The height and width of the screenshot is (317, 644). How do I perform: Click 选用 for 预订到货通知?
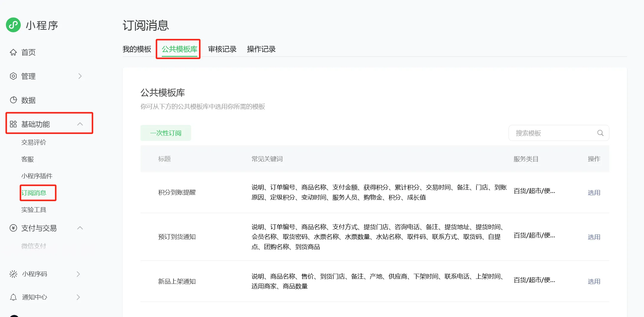tap(594, 237)
